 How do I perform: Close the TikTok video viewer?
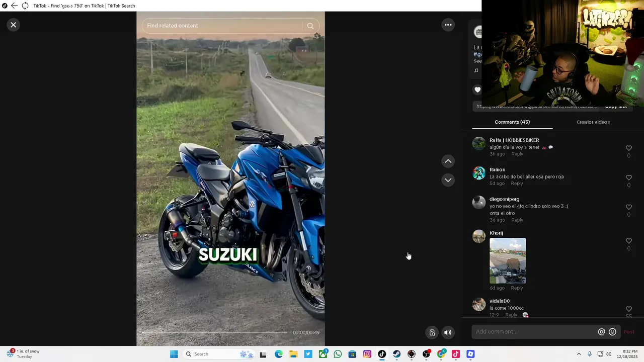(x=14, y=25)
